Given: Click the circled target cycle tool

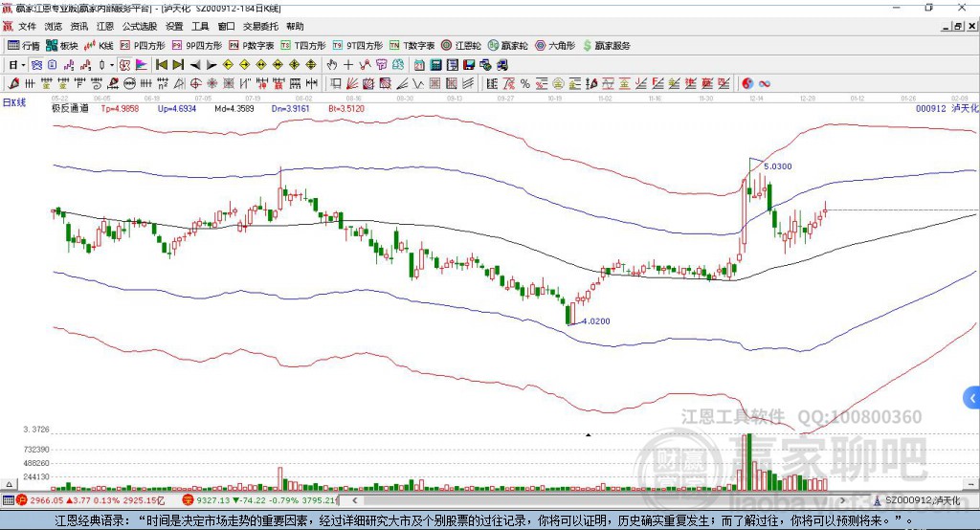Looking at the screenshot, I should [195, 83].
